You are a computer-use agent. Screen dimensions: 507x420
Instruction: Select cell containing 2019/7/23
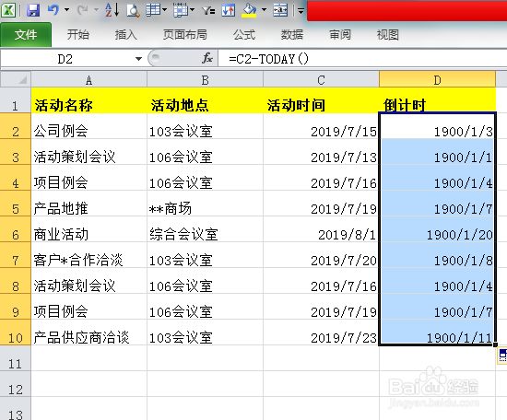[321, 332]
